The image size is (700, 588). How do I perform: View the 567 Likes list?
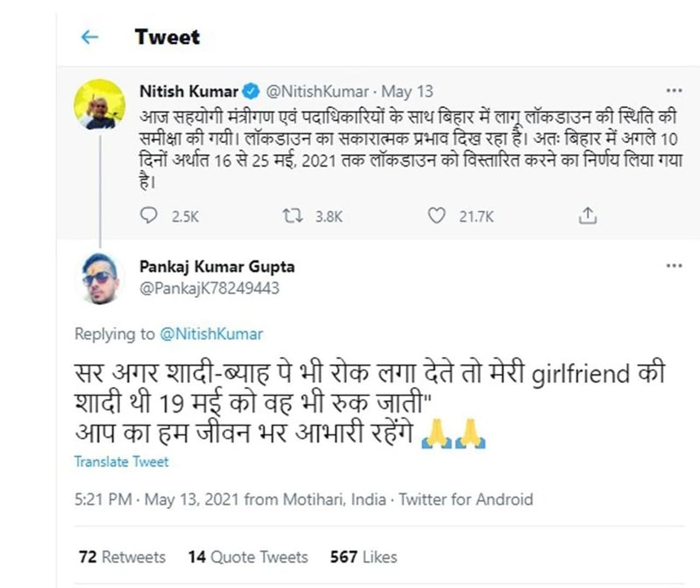pos(363,557)
